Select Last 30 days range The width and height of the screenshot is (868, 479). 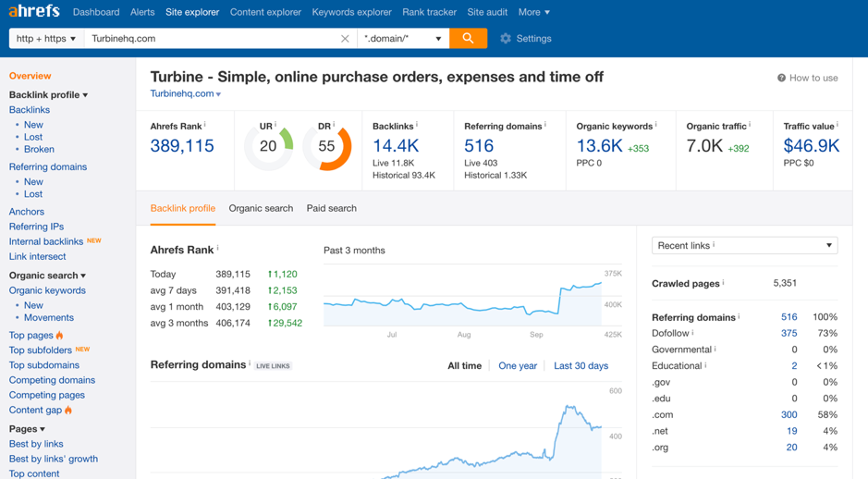coord(581,365)
